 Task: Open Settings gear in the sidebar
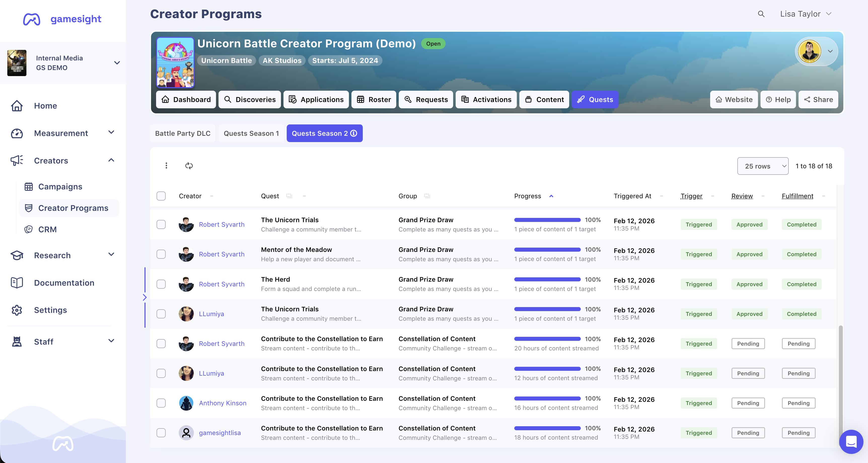pyautogui.click(x=17, y=310)
